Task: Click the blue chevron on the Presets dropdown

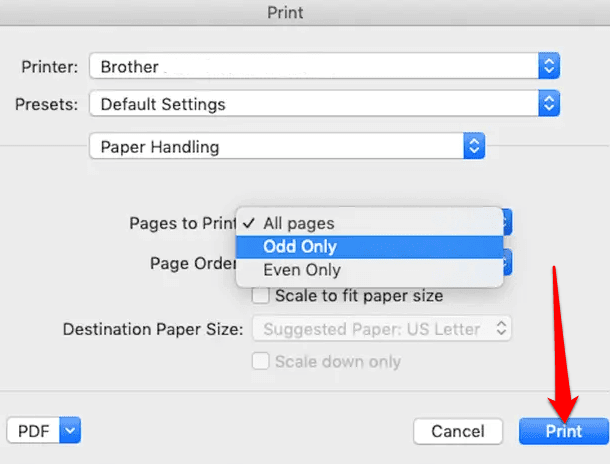Action: (x=548, y=103)
